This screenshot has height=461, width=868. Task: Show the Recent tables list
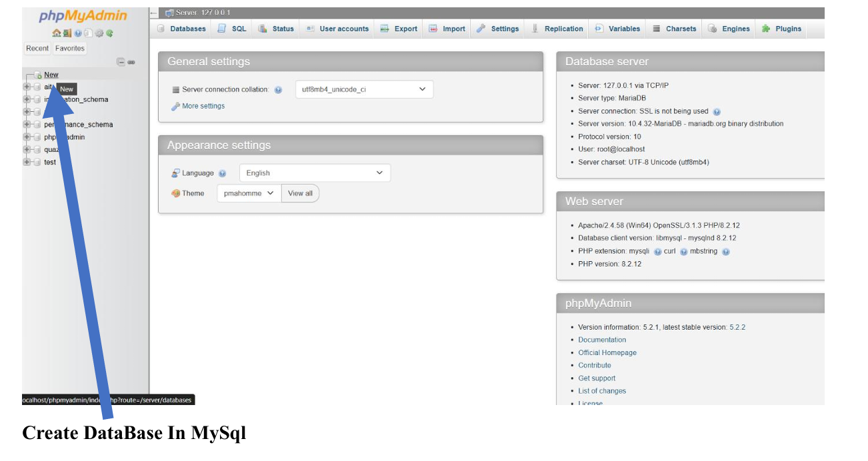coord(37,48)
